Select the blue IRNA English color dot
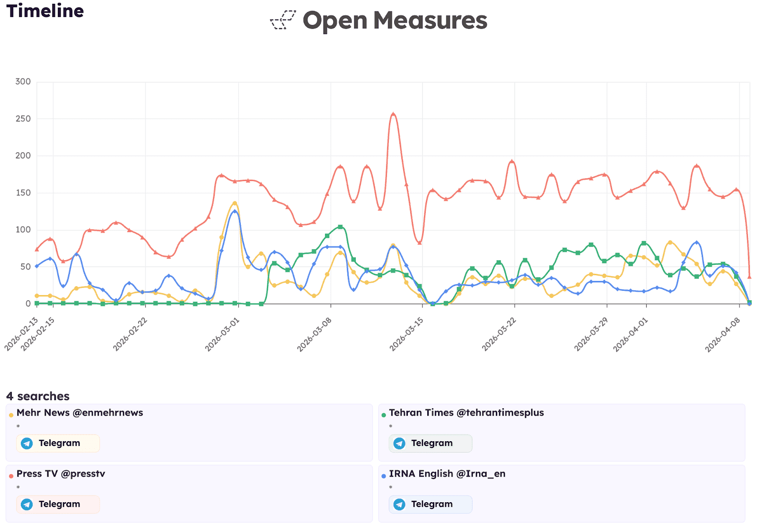The width and height of the screenshot is (757, 532). 383,473
